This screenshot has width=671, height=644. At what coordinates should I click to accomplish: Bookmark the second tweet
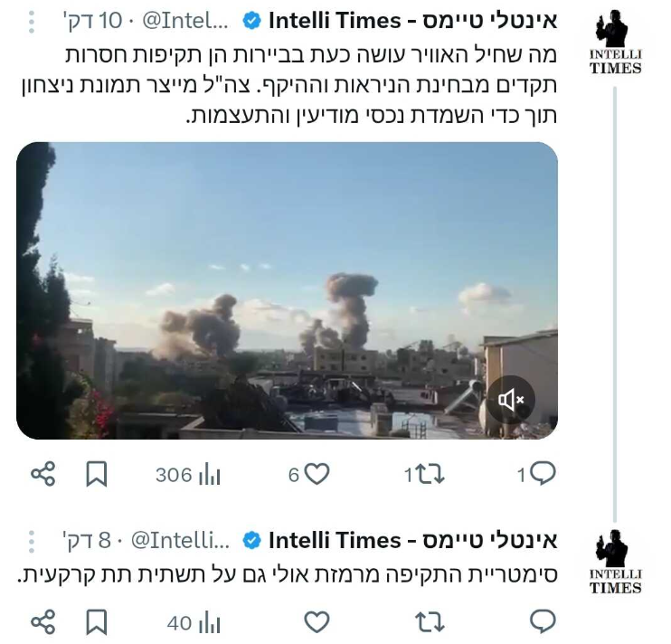96,622
